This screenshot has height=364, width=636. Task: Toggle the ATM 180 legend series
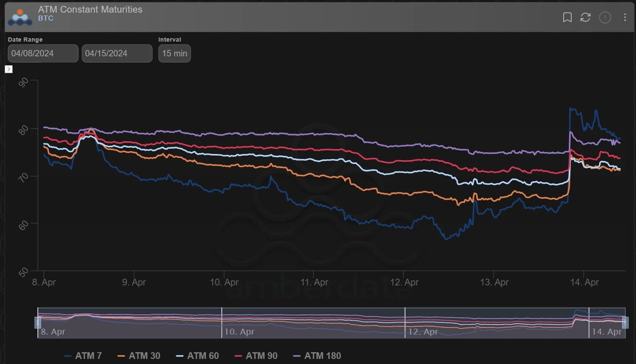click(x=317, y=356)
